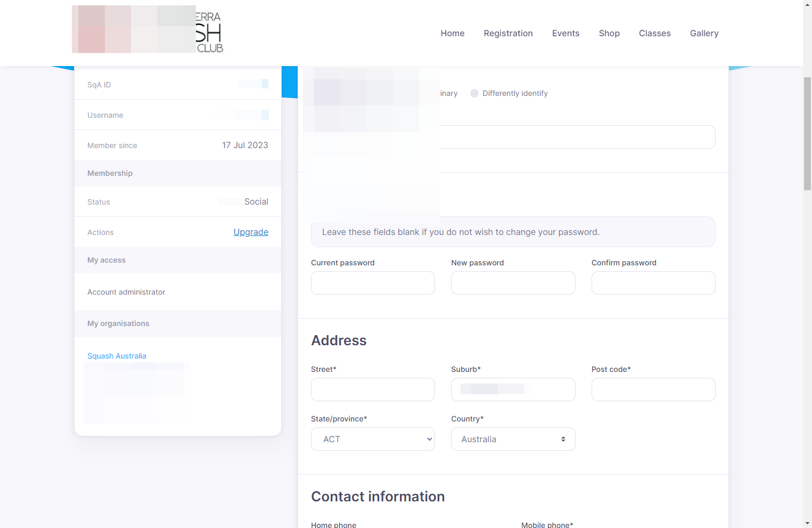Click the scrollbar up arrow
The image size is (812, 528).
pyautogui.click(x=807, y=4)
